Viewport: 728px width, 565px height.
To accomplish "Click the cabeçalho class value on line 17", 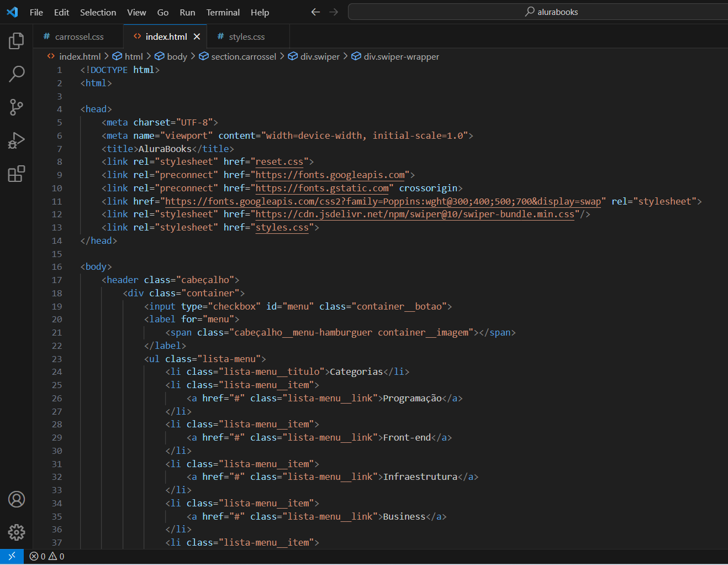I will click(208, 280).
